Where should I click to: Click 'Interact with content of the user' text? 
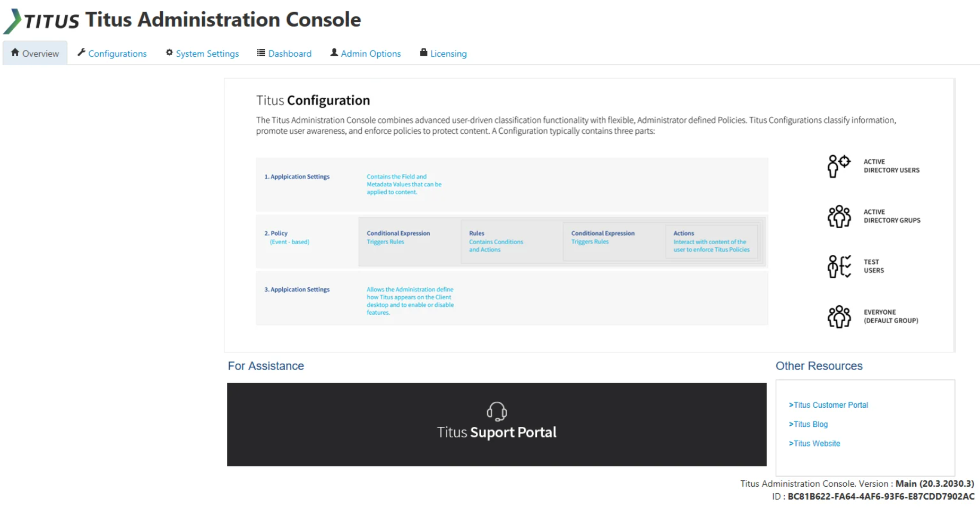click(x=712, y=246)
